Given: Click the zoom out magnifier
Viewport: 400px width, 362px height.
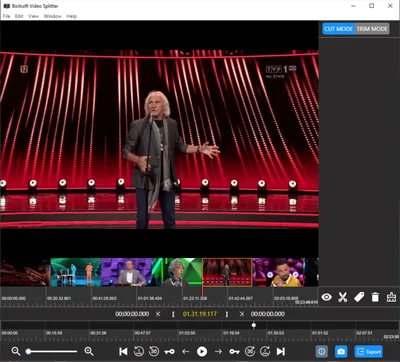Looking at the screenshot, I should tap(16, 351).
